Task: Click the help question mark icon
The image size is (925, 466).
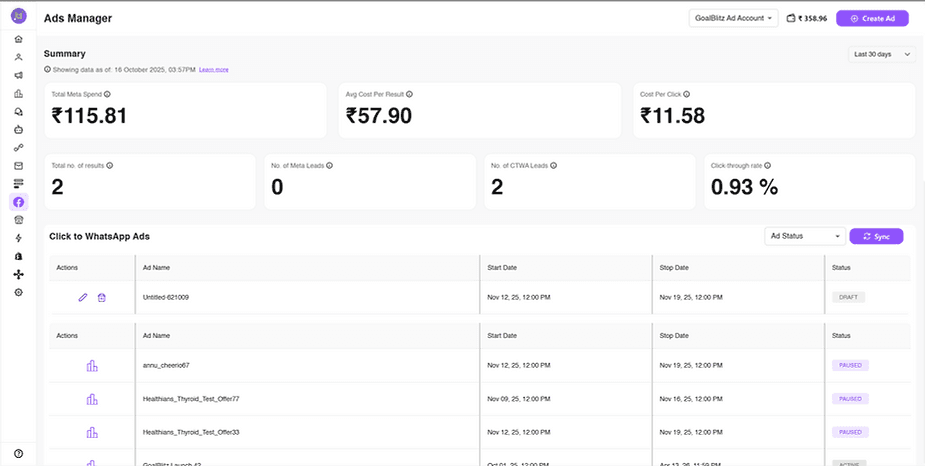Action: 18,453
